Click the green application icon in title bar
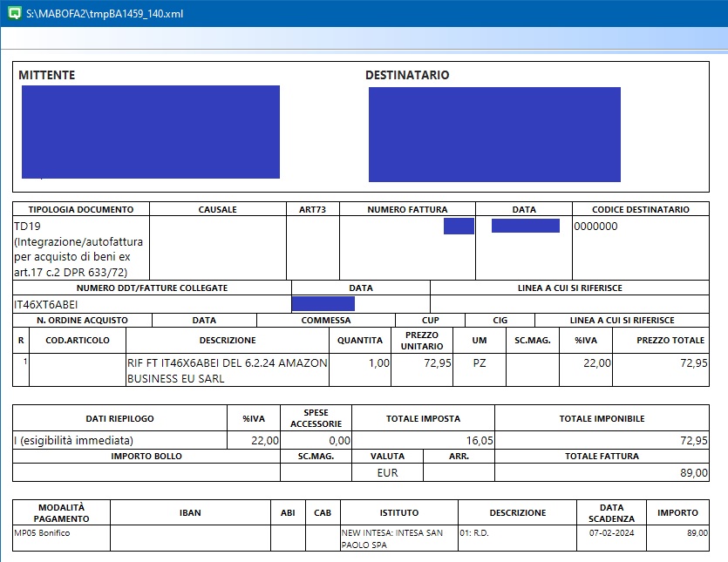The image size is (728, 562). (15, 13)
